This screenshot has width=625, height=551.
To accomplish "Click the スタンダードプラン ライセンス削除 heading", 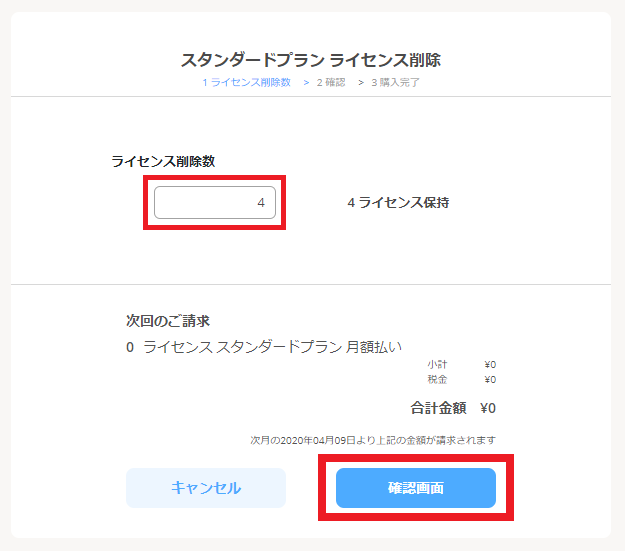I will click(311, 60).
